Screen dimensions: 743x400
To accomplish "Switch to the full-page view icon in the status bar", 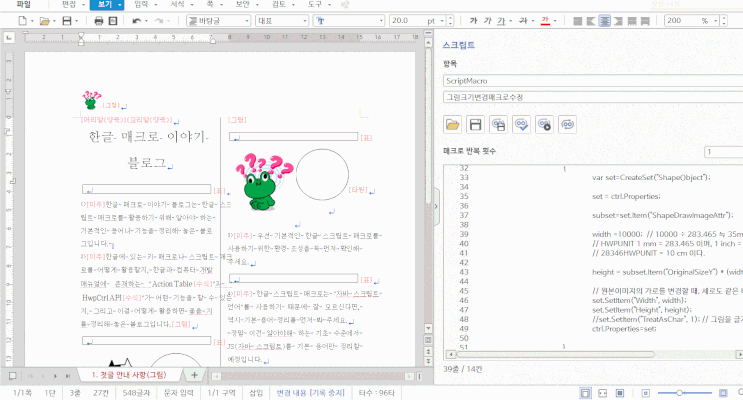I will coord(619,393).
